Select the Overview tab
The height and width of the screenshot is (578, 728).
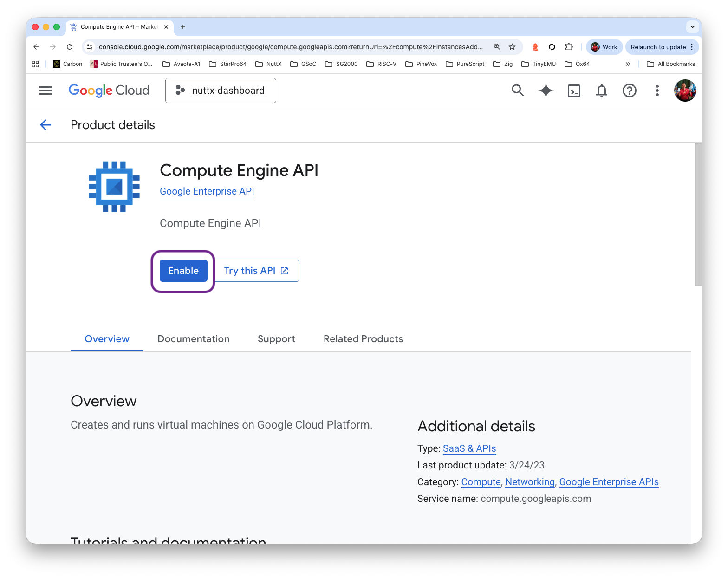(x=107, y=339)
